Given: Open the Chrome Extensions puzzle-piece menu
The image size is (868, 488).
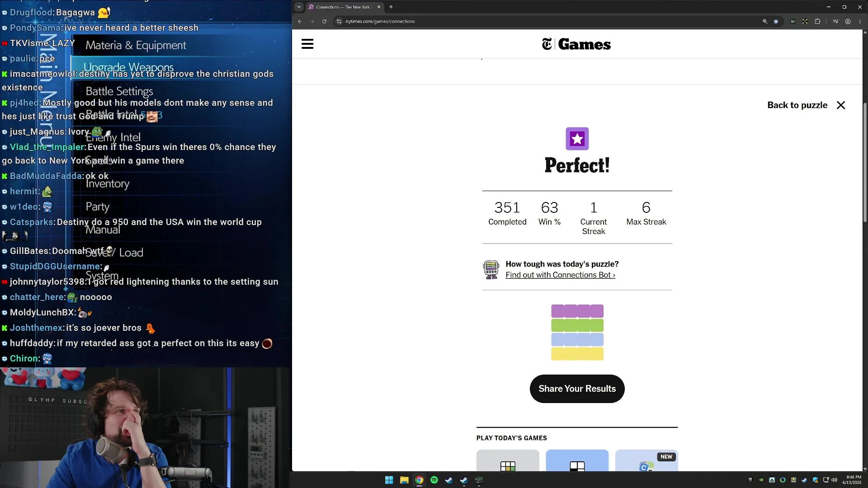Looking at the screenshot, I should pyautogui.click(x=817, y=21).
